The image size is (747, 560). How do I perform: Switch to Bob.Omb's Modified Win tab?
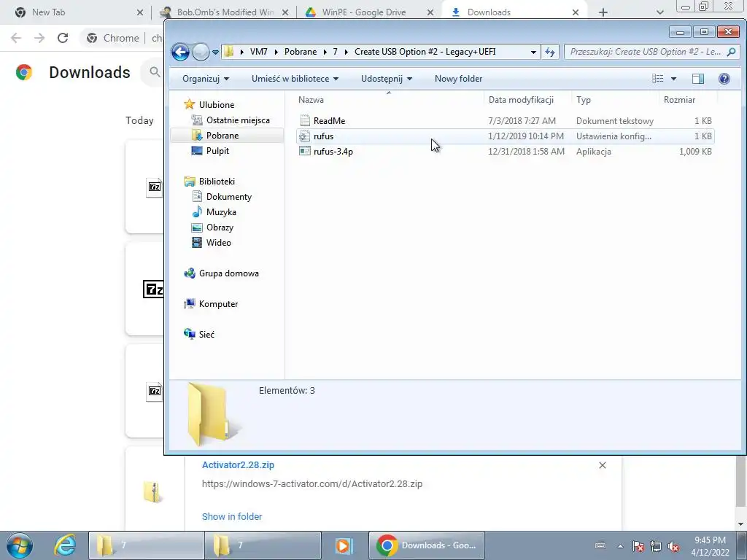[225, 12]
